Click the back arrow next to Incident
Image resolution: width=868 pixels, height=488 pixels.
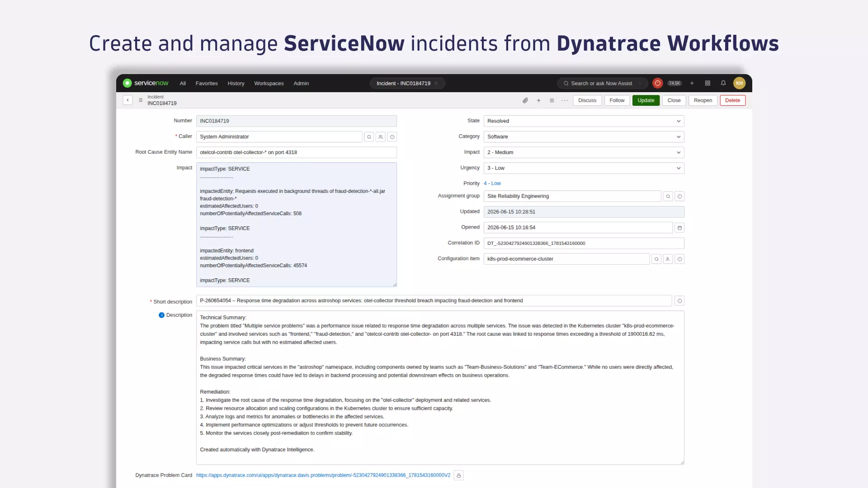click(127, 100)
